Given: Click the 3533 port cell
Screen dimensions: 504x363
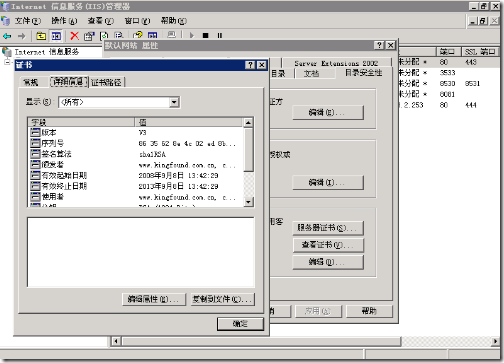Looking at the screenshot, I should tap(447, 73).
